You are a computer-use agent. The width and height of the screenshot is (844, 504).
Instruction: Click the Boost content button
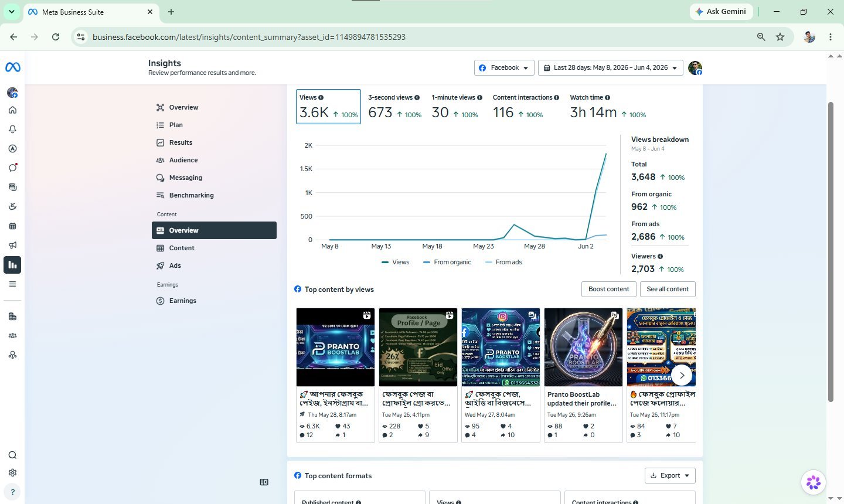pos(608,289)
